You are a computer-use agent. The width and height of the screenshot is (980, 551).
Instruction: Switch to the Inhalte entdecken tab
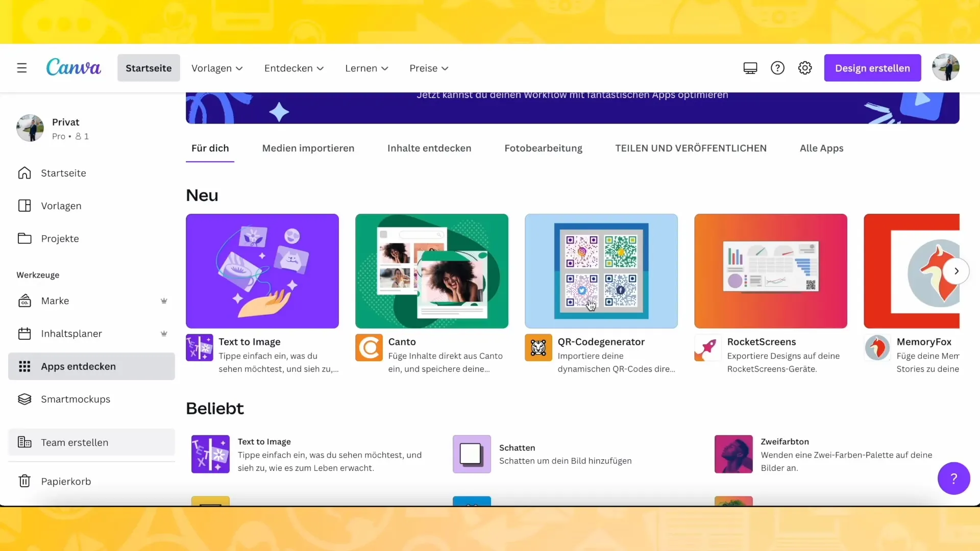(x=429, y=148)
